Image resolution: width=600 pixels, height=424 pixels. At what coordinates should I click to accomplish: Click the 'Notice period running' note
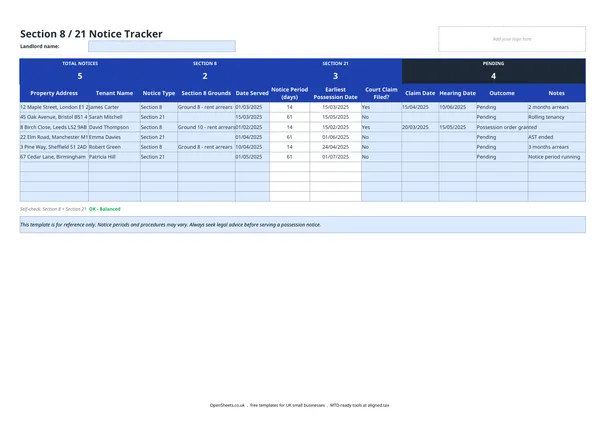pyautogui.click(x=557, y=157)
